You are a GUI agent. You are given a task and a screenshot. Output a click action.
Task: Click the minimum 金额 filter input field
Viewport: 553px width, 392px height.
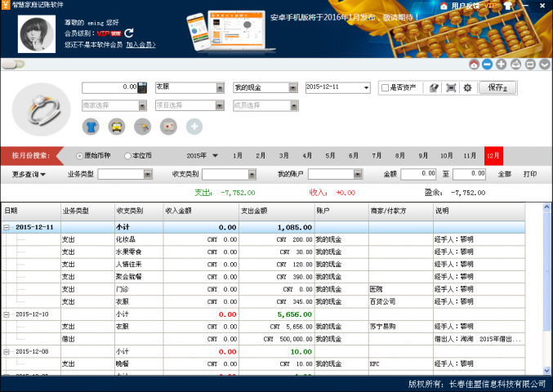click(417, 174)
